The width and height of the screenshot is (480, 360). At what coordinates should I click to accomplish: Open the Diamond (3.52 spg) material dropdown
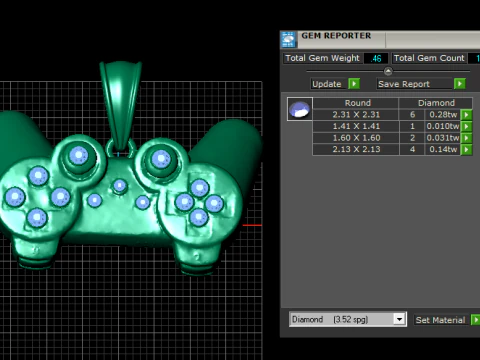click(348, 319)
